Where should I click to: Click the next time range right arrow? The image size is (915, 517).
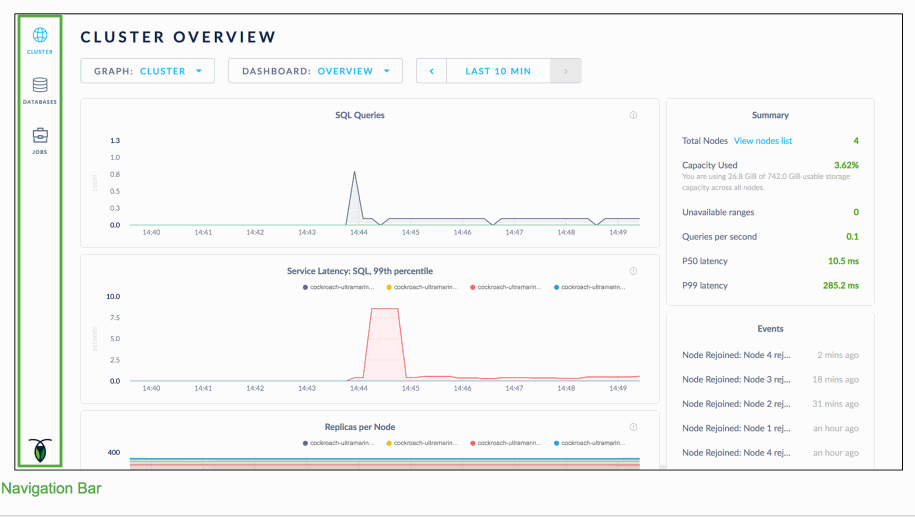coord(566,71)
